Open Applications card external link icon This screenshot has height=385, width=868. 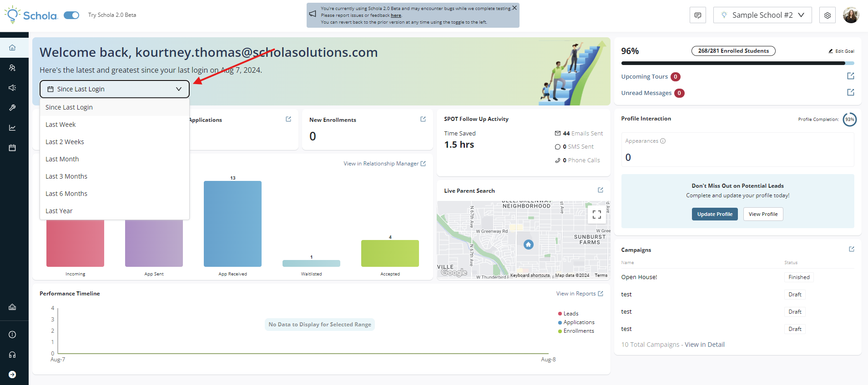tap(288, 119)
